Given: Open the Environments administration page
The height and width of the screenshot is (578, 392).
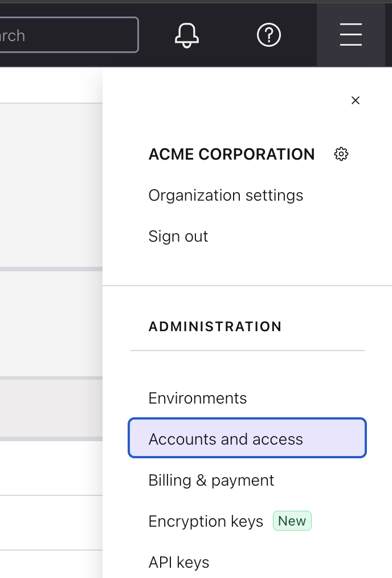Looking at the screenshot, I should pyautogui.click(x=197, y=398).
